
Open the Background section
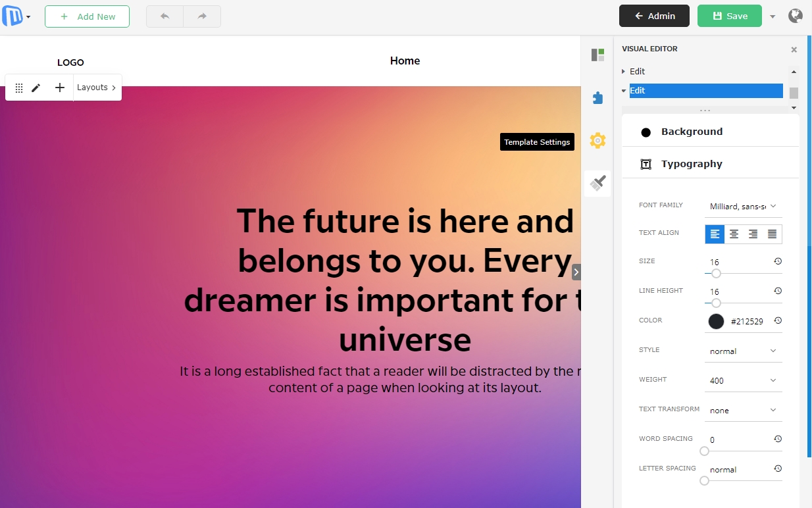click(711, 132)
